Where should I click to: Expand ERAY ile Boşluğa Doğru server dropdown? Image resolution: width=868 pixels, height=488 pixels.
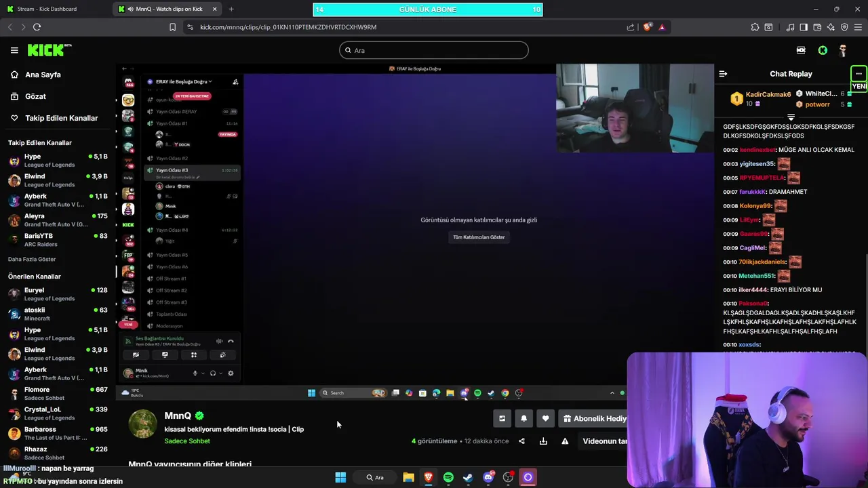[184, 81]
